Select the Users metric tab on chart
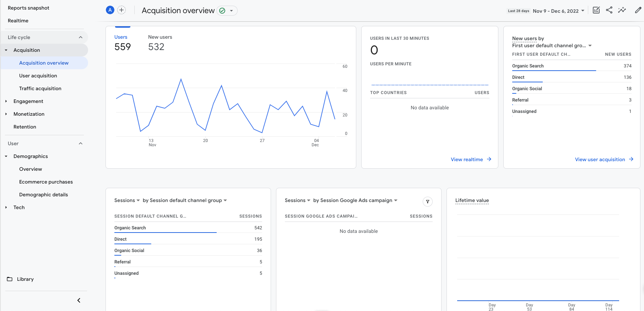This screenshot has width=644, height=311. pos(123,43)
